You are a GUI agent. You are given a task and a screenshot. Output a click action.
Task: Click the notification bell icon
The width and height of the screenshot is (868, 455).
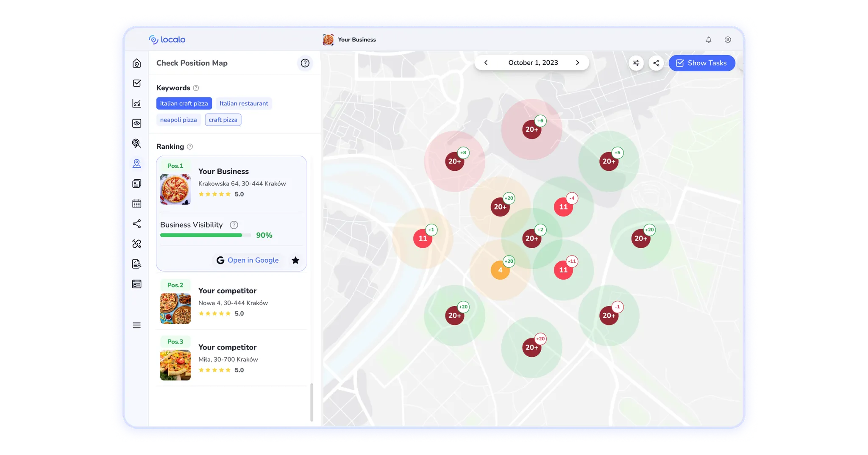(708, 40)
